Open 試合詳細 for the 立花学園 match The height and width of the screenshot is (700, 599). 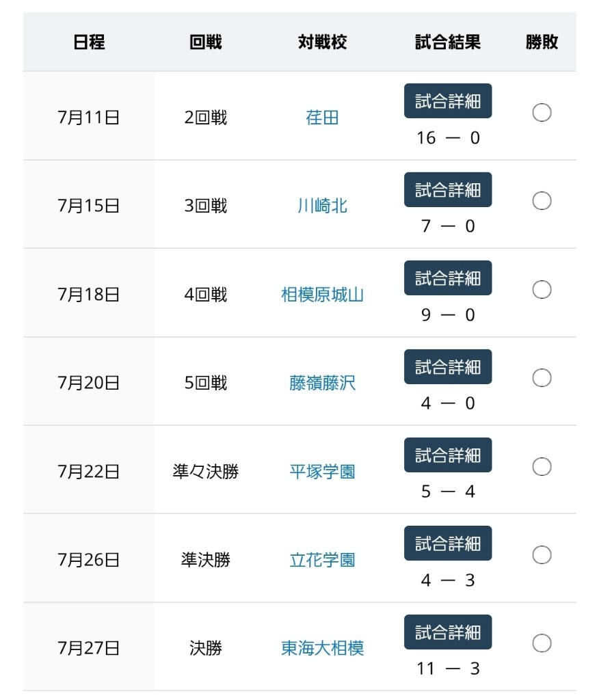(448, 543)
